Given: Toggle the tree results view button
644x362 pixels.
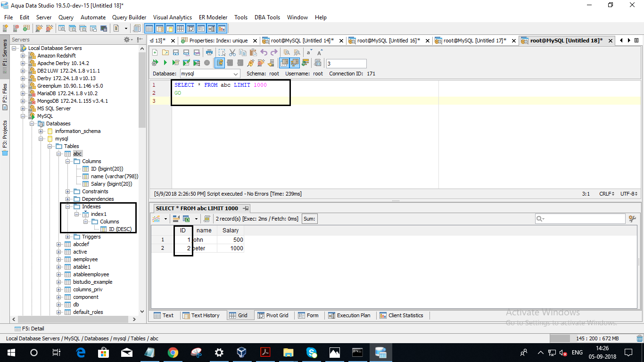Looking at the screenshot, I should pos(295,63).
